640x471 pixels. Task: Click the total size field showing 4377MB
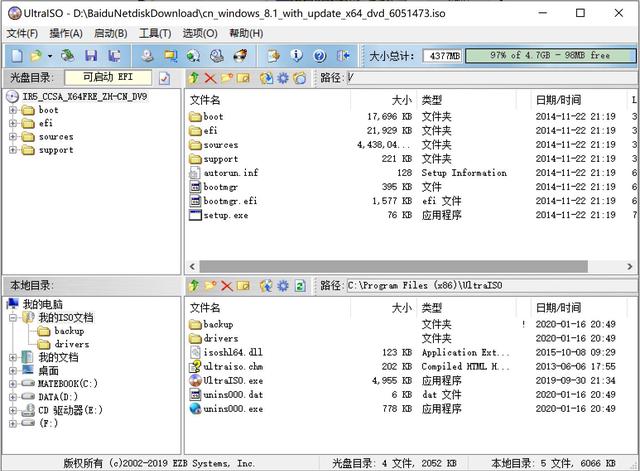442,56
